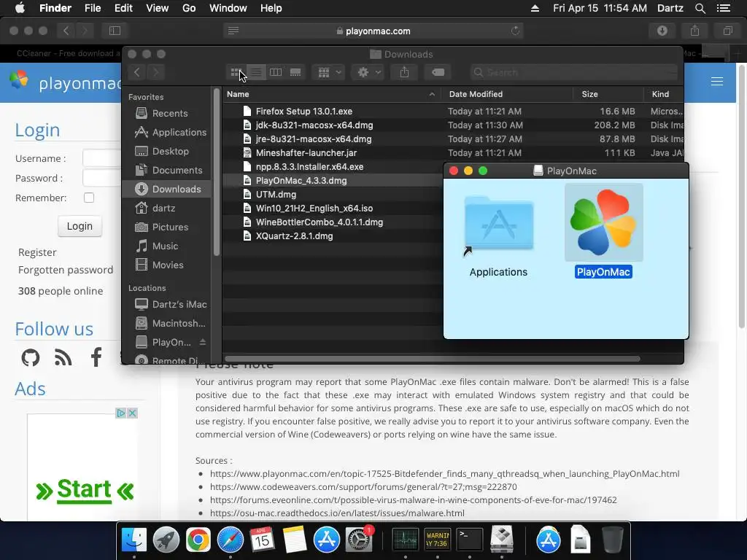Image resolution: width=747 pixels, height=560 pixels.
Task: Open the Help menu
Action: click(271, 8)
